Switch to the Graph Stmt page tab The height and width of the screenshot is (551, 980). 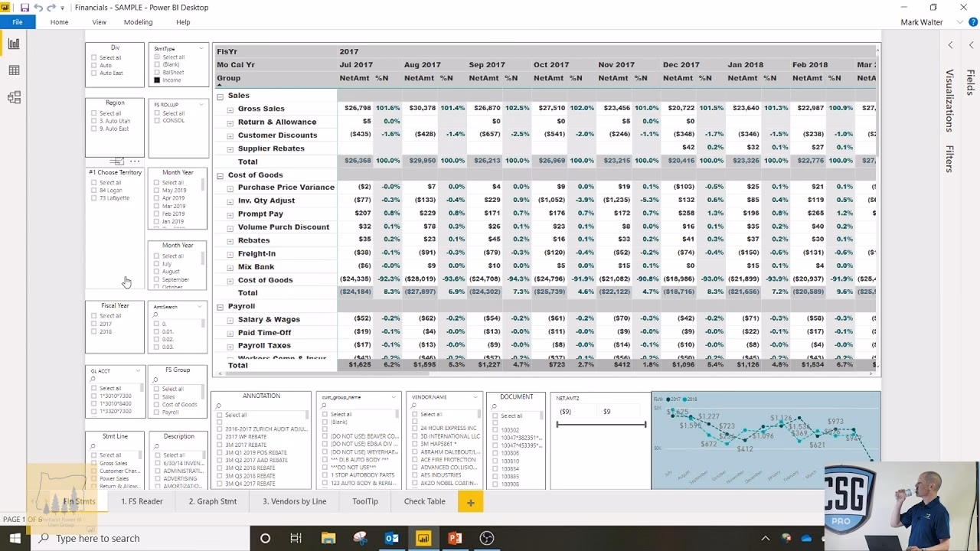(212, 501)
